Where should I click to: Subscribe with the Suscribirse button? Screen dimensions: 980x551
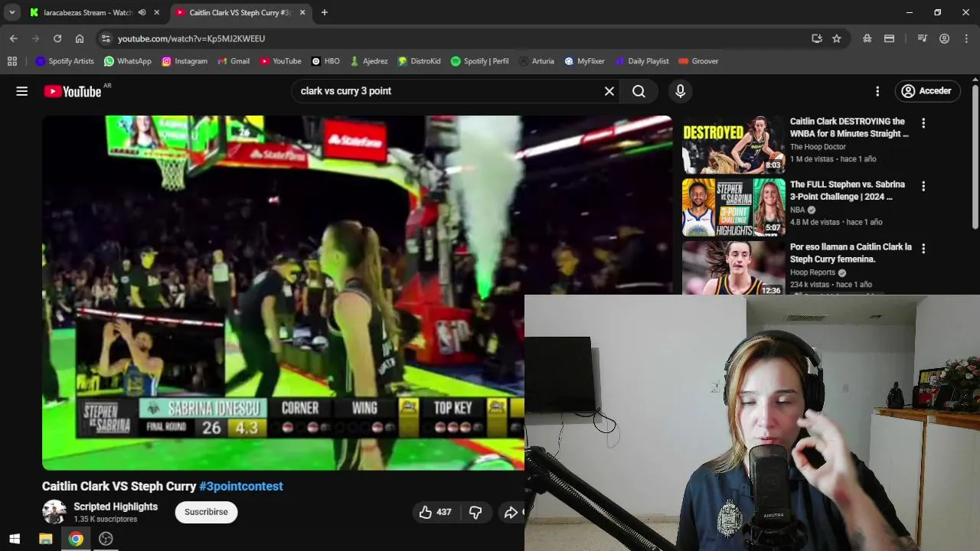point(206,512)
